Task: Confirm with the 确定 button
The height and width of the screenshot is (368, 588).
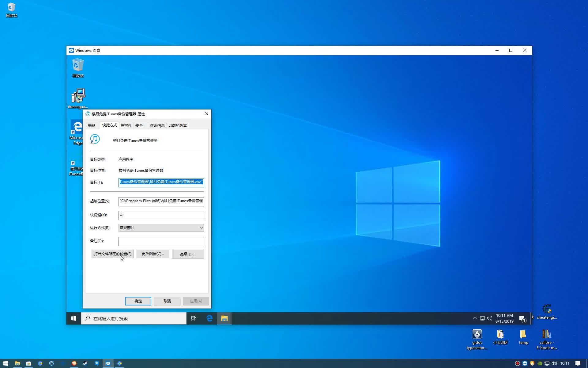Action: pos(138,301)
